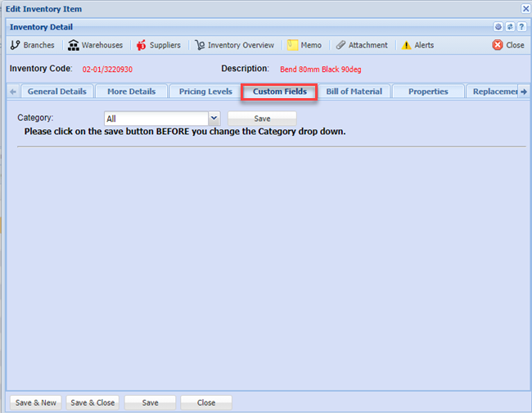
Task: Click the print icon in panel header
Action: (498, 27)
